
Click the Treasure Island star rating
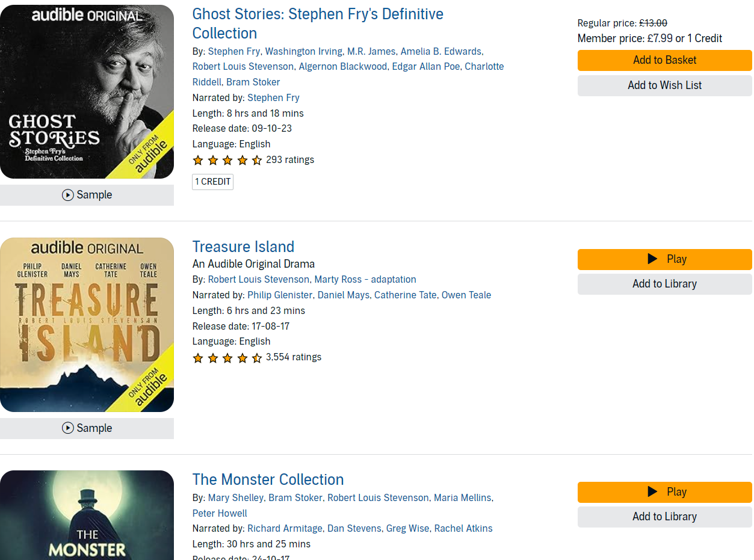click(227, 357)
